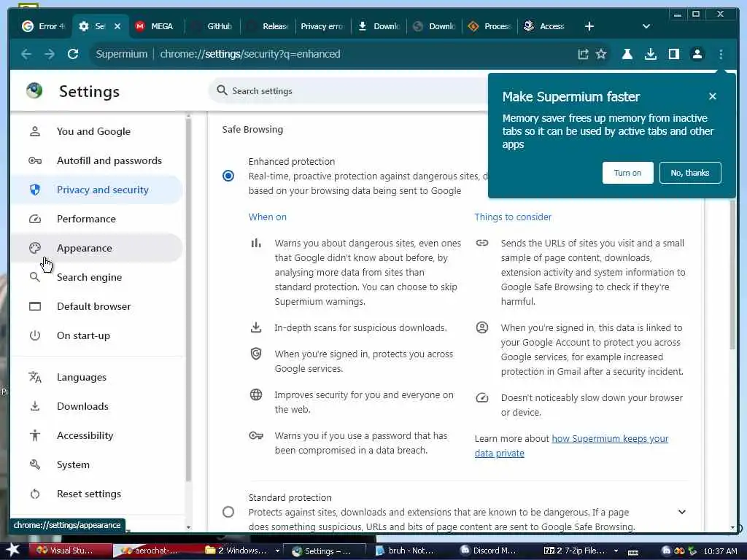
Task: Open a new tab with the plus button
Action: (589, 26)
